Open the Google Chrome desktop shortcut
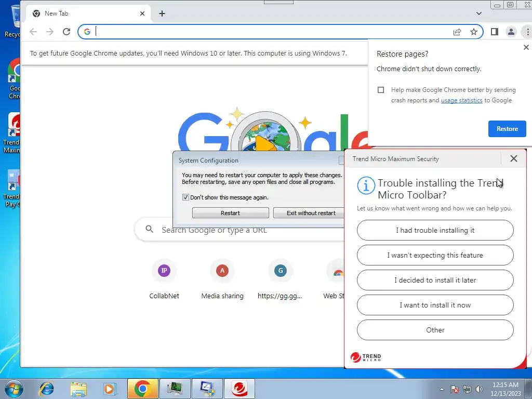 (x=14, y=79)
